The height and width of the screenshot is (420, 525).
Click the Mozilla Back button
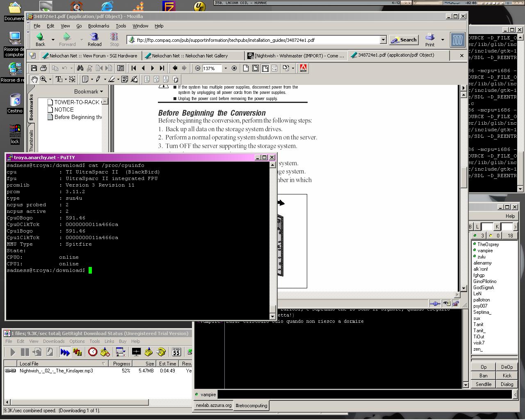40,39
